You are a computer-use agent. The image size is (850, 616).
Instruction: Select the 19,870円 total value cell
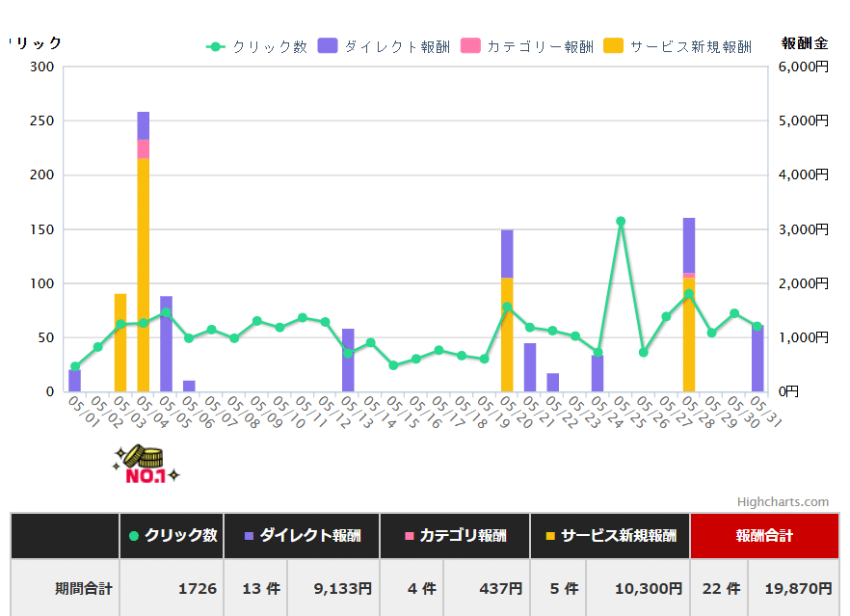click(797, 586)
